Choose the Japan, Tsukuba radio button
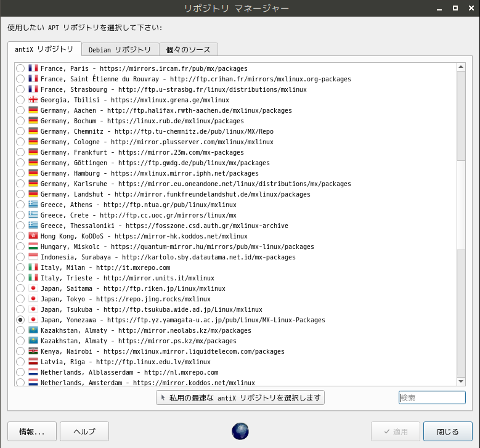The image size is (480, 448). coord(20,309)
